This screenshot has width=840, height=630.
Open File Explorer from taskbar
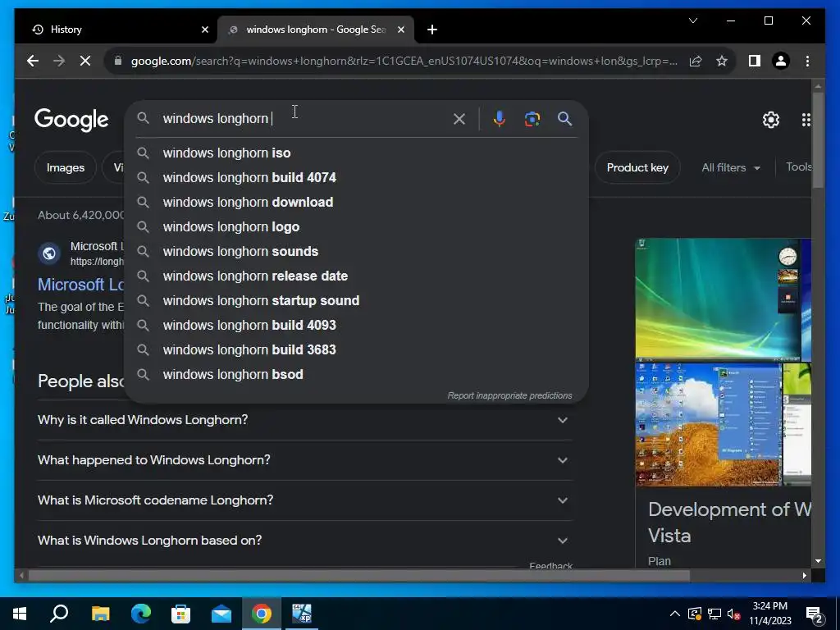coord(100,614)
